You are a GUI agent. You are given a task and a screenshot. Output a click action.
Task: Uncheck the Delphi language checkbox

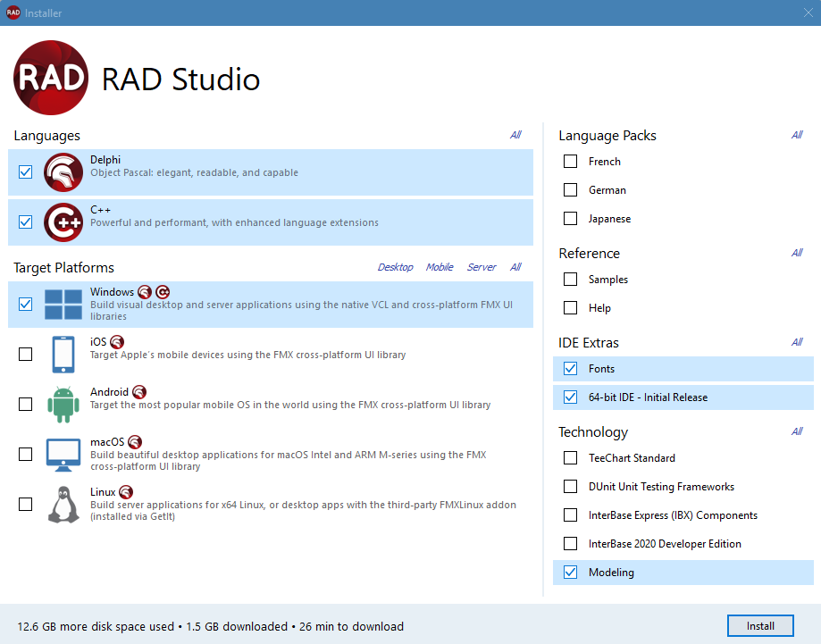(x=25, y=171)
